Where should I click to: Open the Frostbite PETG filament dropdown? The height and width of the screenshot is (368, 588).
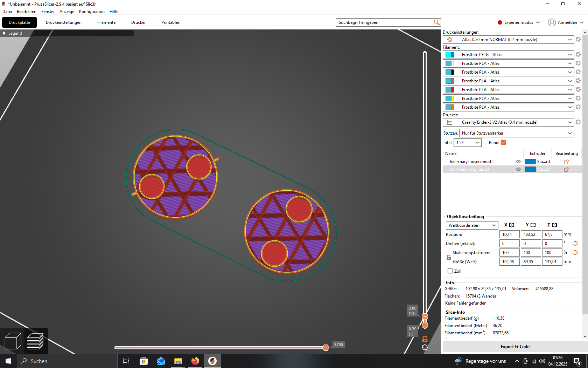(x=509, y=55)
